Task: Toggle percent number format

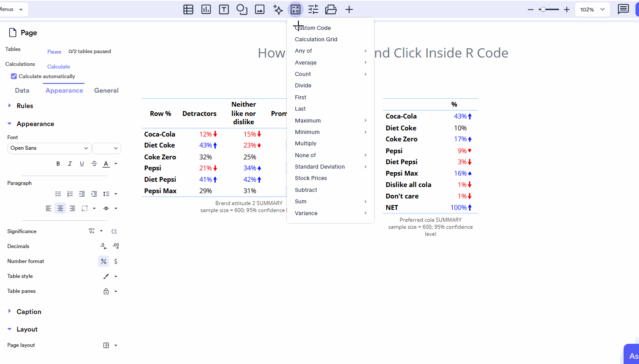Action: pos(103,261)
